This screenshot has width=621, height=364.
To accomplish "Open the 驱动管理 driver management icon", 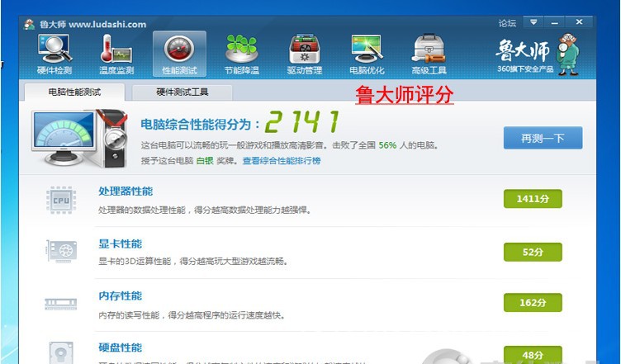I will [x=304, y=54].
